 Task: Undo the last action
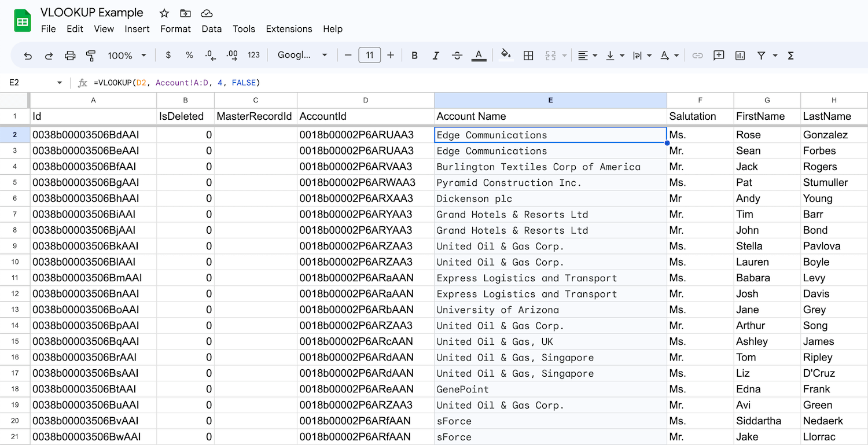click(28, 56)
